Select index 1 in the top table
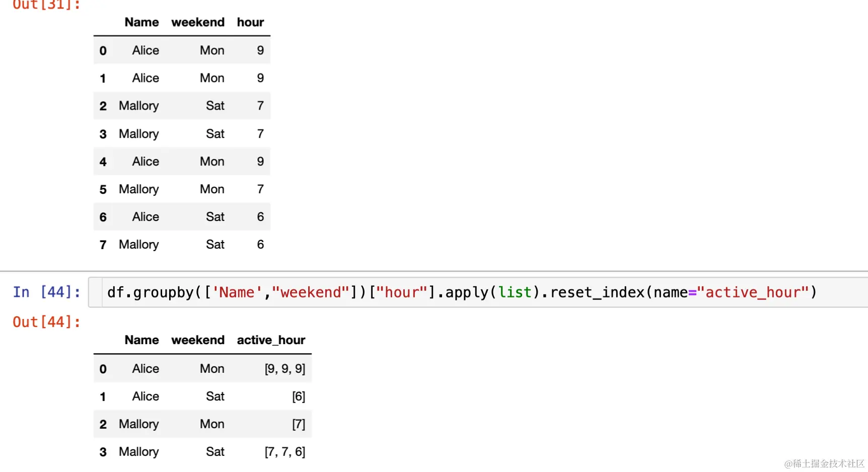 click(103, 78)
